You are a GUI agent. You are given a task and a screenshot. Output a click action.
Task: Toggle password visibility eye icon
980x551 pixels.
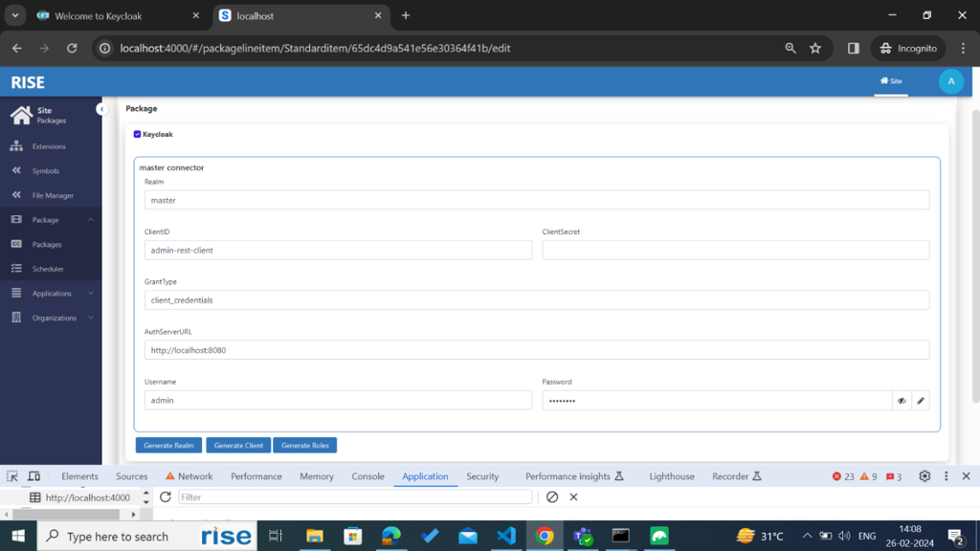[x=902, y=401]
